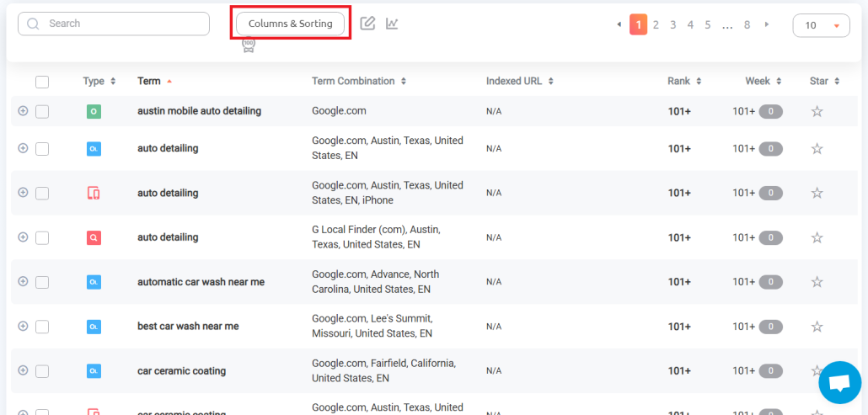Screen dimensions: 868x415
Task: Go to previous page arrow
Action: pyautogui.click(x=619, y=24)
